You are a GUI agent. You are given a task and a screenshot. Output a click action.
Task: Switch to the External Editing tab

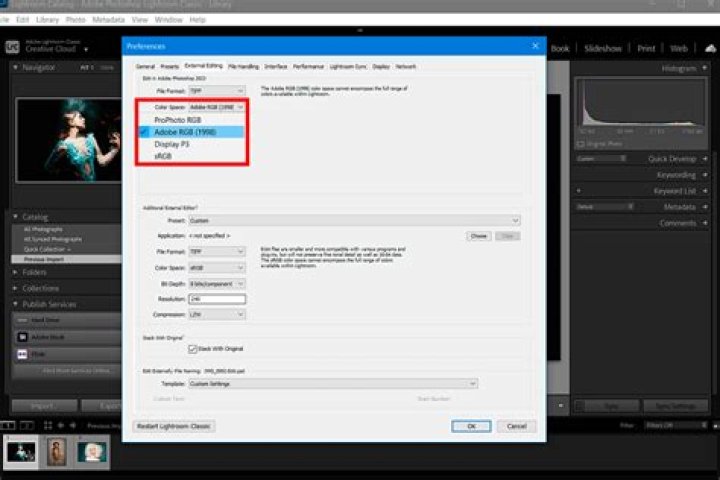[x=203, y=66]
